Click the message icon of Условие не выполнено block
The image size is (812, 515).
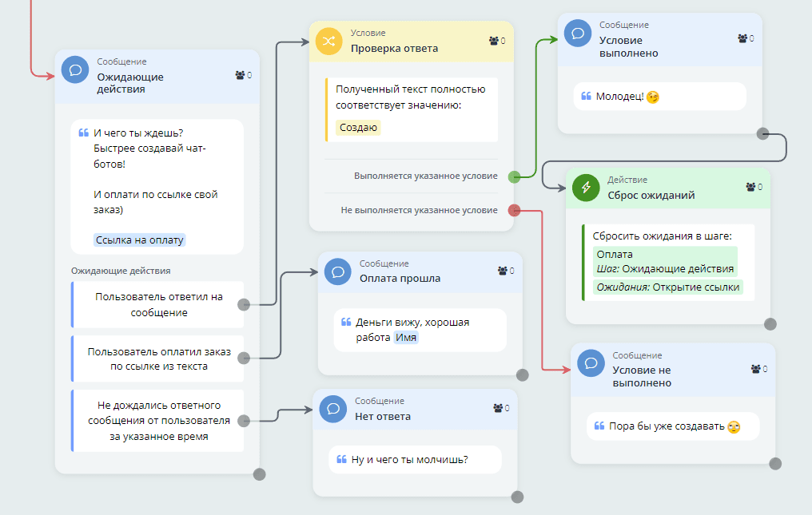coord(591,363)
